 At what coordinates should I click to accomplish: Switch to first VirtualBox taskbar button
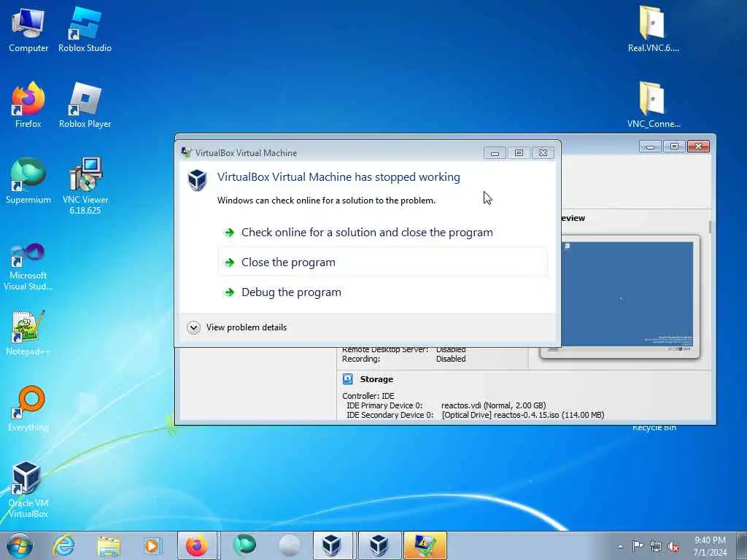pyautogui.click(x=332, y=545)
